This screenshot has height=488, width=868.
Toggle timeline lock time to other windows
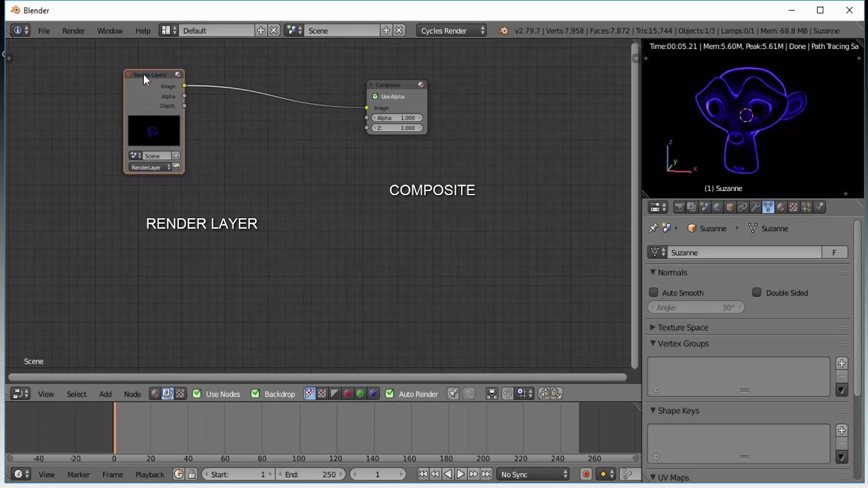click(192, 474)
